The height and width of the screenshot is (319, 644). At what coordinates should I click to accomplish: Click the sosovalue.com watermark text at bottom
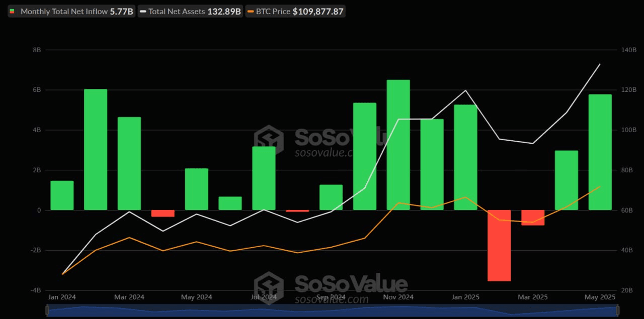pyautogui.click(x=331, y=300)
